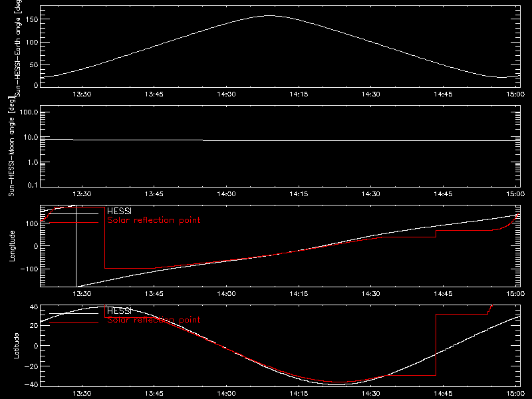The width and height of the screenshot is (532, 399).
Task: Click the 50 tick on the Earth angle plot
Action: pos(34,65)
